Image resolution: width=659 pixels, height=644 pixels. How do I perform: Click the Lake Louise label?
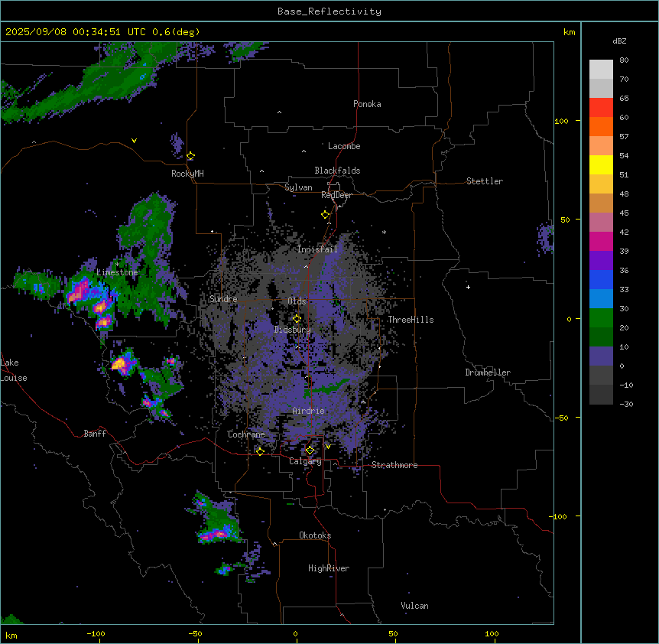pos(14,370)
